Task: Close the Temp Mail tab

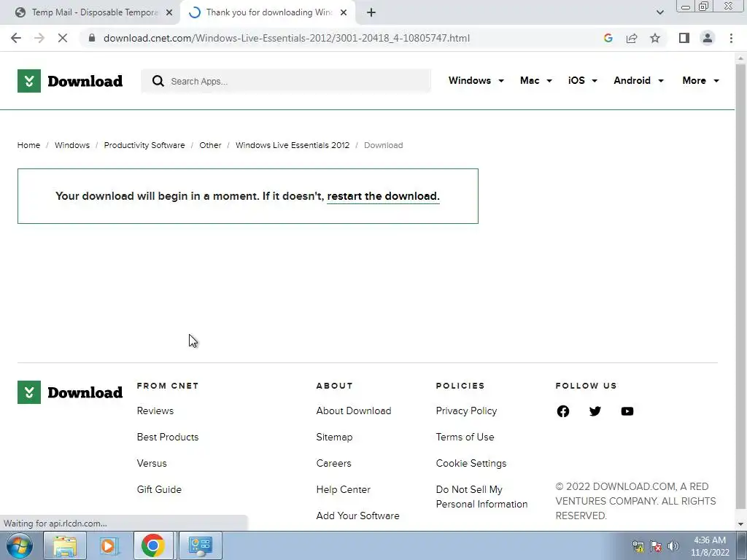Action: [169, 12]
